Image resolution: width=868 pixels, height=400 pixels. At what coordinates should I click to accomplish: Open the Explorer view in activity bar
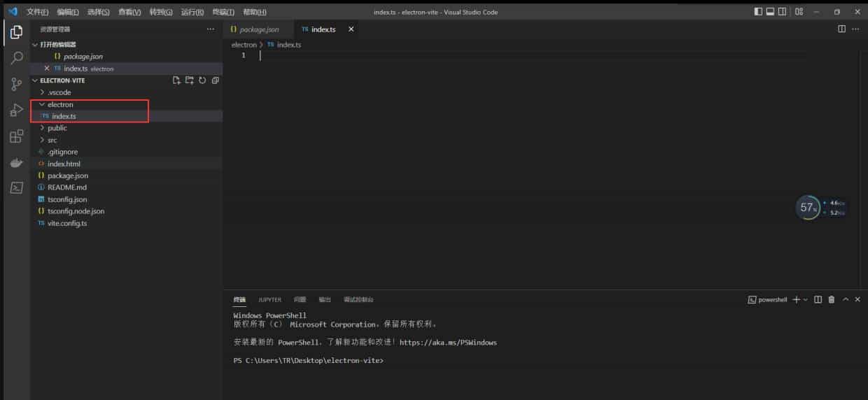coord(16,32)
